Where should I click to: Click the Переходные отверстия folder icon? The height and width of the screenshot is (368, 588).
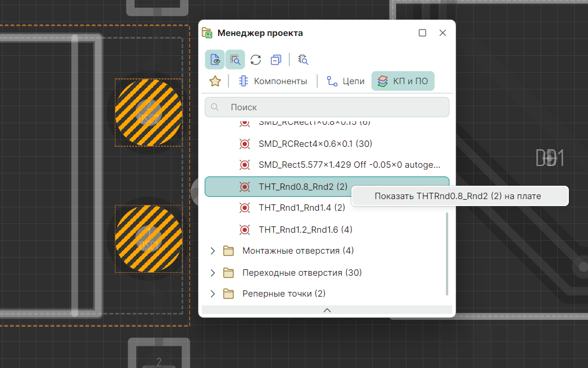tap(228, 273)
